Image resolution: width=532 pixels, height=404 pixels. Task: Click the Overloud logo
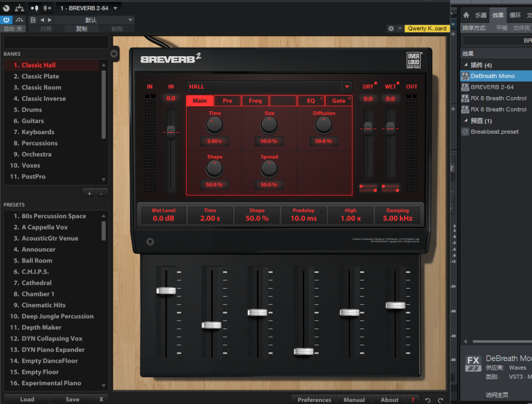point(414,60)
